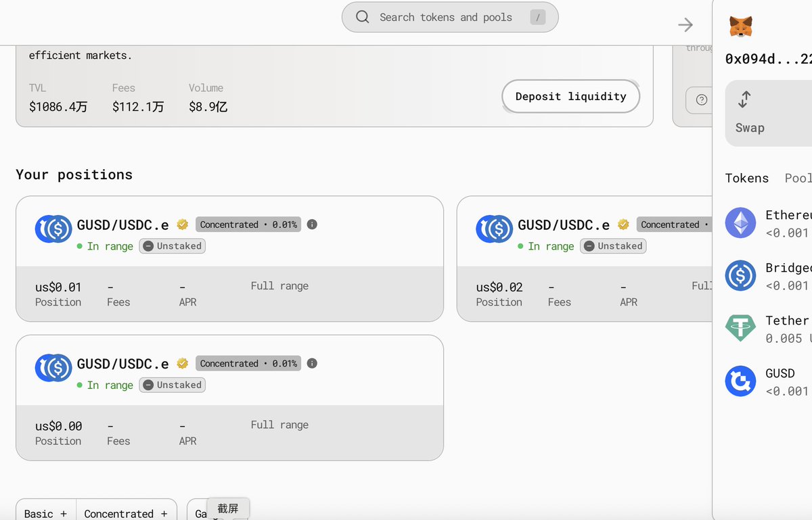Click the verified badge in the us$0.00 position
The height and width of the screenshot is (520, 812).
pos(182,363)
